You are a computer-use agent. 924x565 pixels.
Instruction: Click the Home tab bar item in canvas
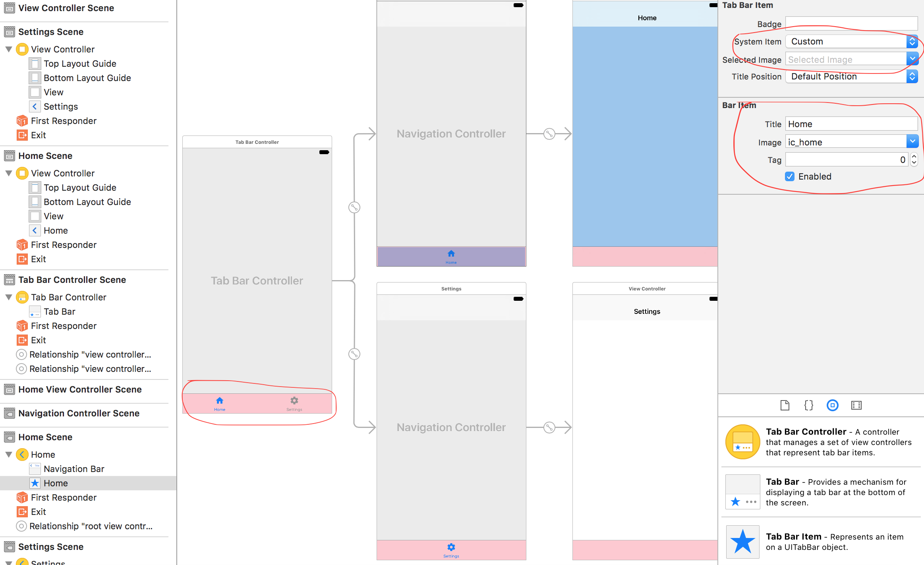[220, 402]
